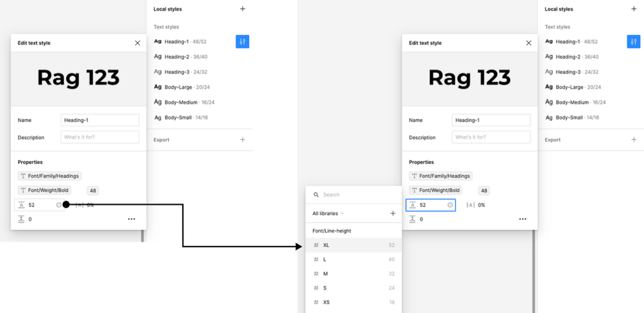Image resolution: width=644 pixels, height=313 pixels.
Task: Click the letter spacing icon in right panel
Action: [471, 205]
